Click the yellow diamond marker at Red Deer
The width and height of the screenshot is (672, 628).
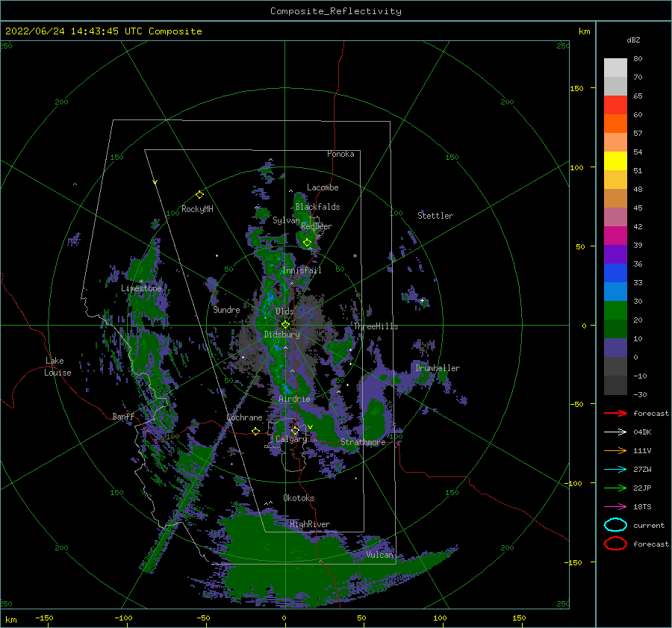coord(307,243)
